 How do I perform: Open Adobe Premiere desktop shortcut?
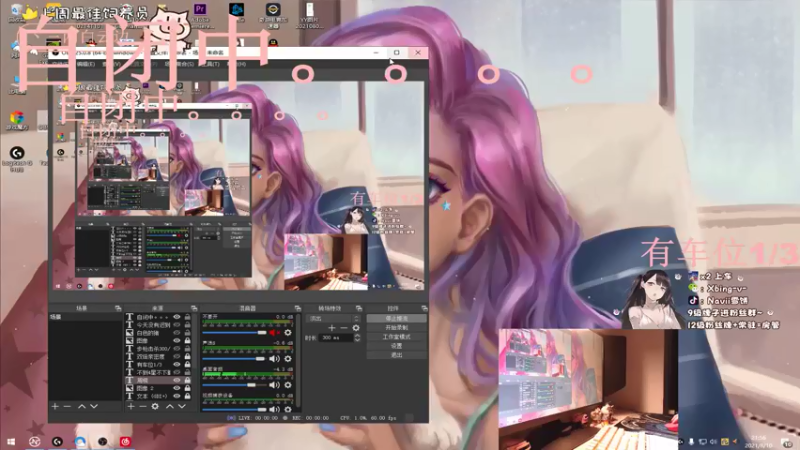coord(200,14)
